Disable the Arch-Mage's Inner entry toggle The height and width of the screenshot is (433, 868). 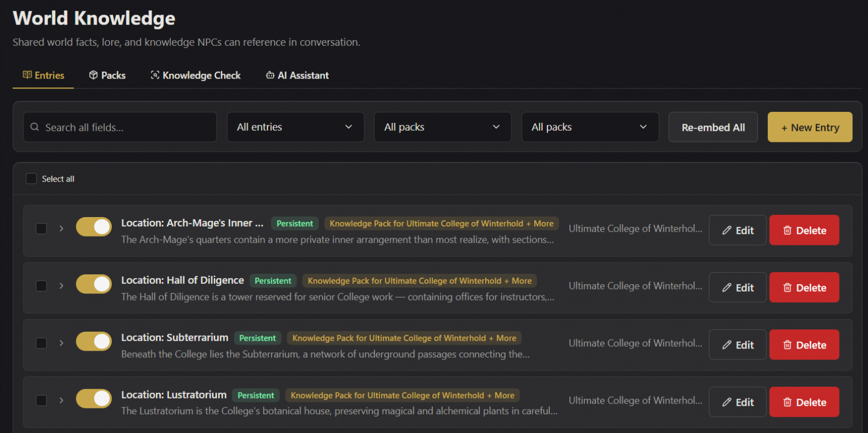pyautogui.click(x=94, y=227)
